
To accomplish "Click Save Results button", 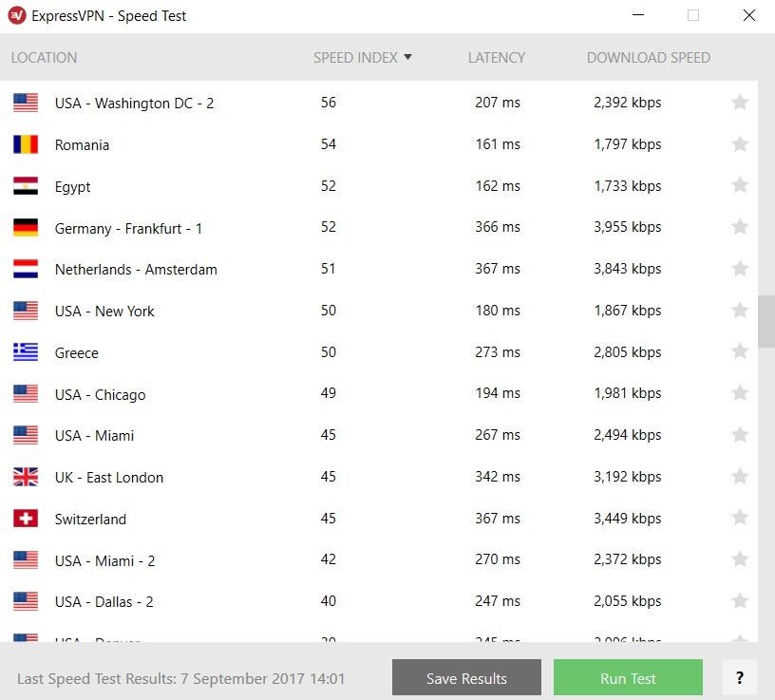I will tap(466, 677).
